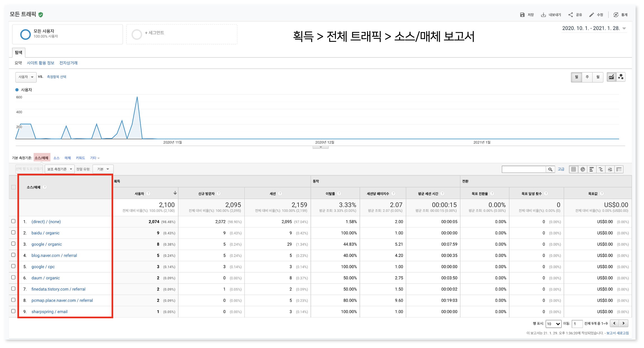Select the sharpspring / email row checkbox
The width and height of the screenshot is (644, 348).
13,311
